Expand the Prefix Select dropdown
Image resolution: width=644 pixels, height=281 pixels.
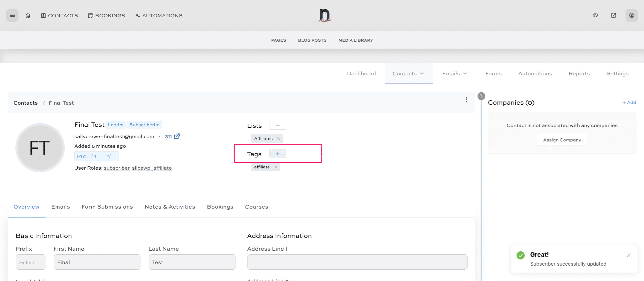click(x=31, y=262)
